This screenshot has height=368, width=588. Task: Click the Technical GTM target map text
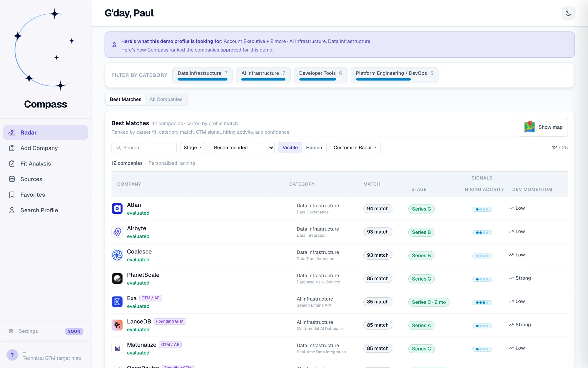coord(52,358)
